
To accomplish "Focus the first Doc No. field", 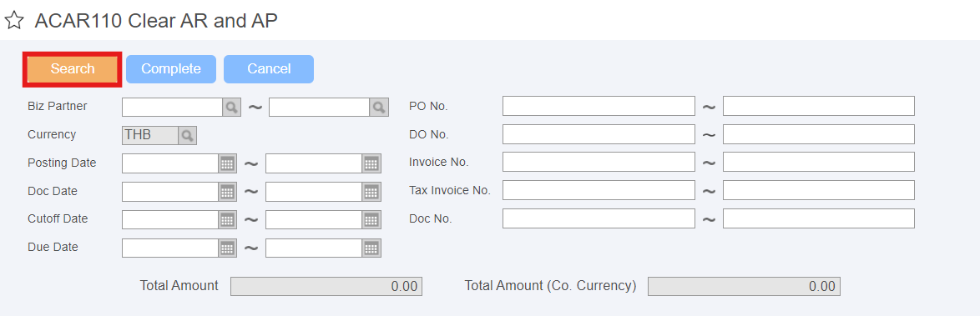I will [x=599, y=218].
